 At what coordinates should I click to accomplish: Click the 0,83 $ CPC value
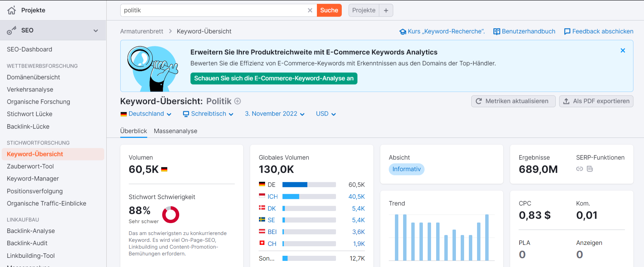coord(535,215)
